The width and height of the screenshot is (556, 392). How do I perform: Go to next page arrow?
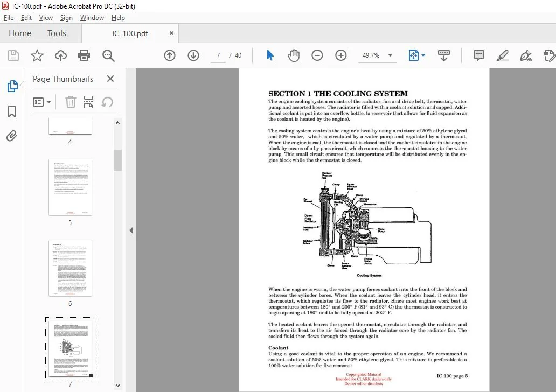pos(193,55)
